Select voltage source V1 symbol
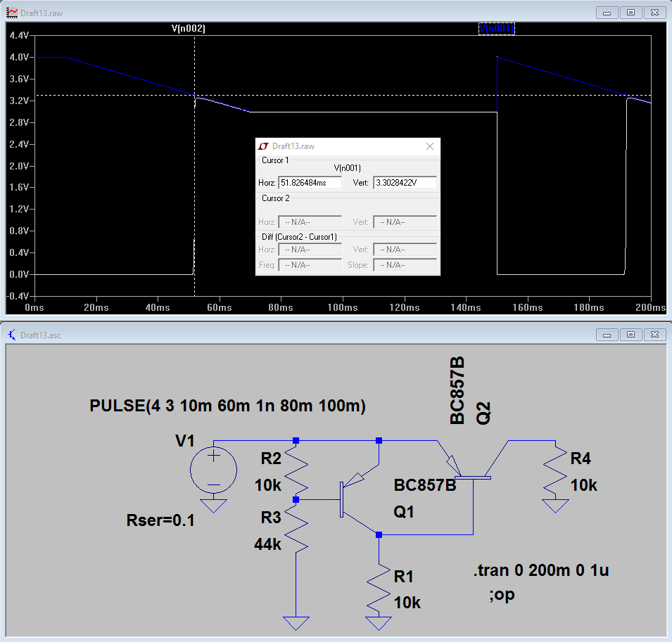The height and width of the screenshot is (642, 672). point(213,470)
